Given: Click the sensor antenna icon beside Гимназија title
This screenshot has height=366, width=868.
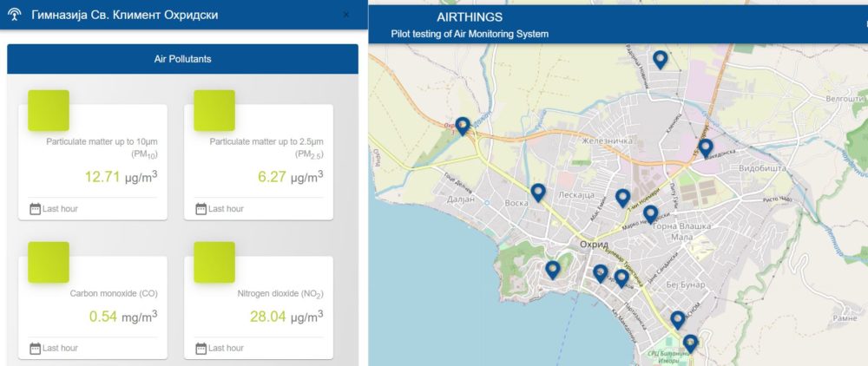Looking at the screenshot, I should point(15,15).
